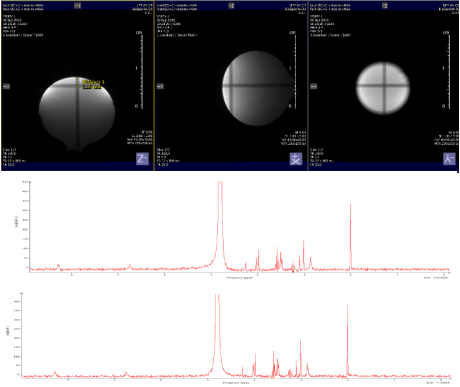The height and width of the screenshot is (387, 460).
Task: Click the left-edge marker icon of the left panel
Action: 6,86
